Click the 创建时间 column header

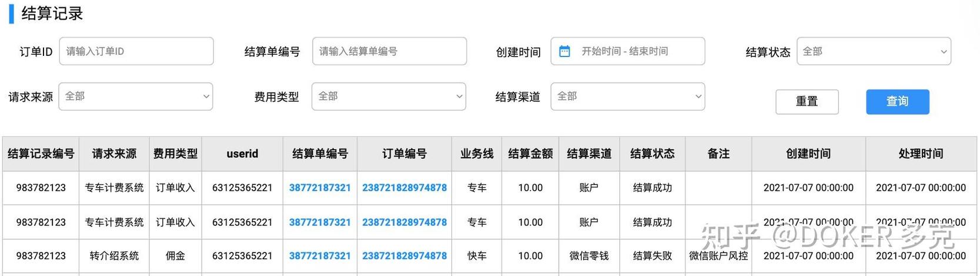808,154
